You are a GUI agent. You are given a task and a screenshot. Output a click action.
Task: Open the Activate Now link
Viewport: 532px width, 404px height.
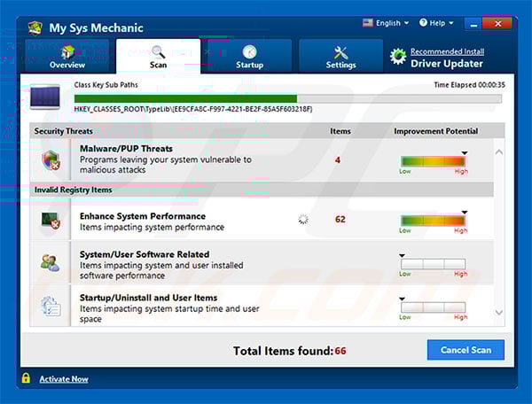(64, 379)
